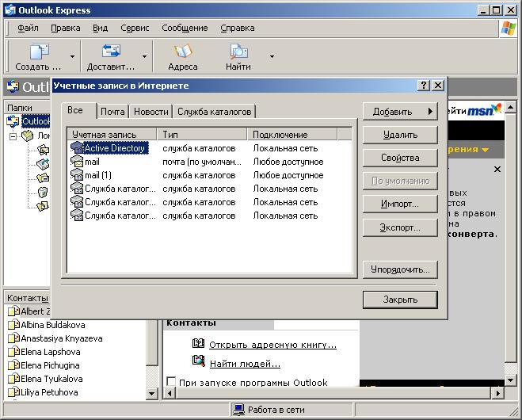The width and height of the screenshot is (522, 420).
Task: Collapse the local folders tree node
Action: pos(13,136)
